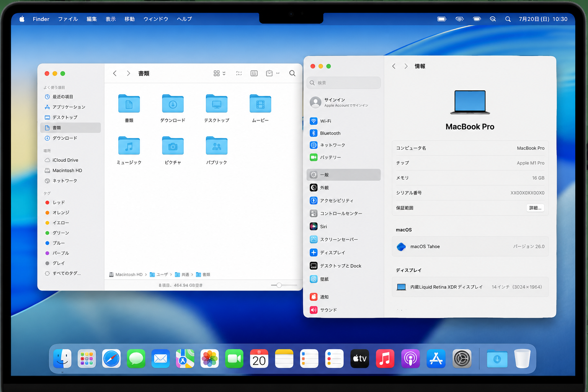Open the 表示 menu
The height and width of the screenshot is (392, 588).
pyautogui.click(x=111, y=19)
